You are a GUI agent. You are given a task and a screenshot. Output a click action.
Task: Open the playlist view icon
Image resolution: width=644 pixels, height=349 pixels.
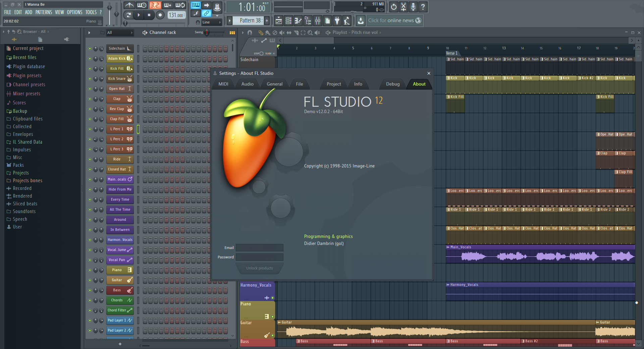pos(278,21)
